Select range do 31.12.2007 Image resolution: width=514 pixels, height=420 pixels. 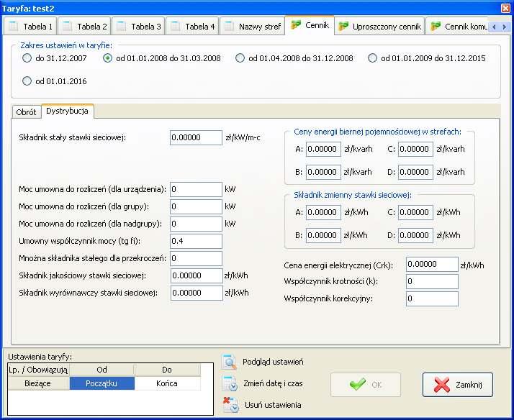pos(55,58)
